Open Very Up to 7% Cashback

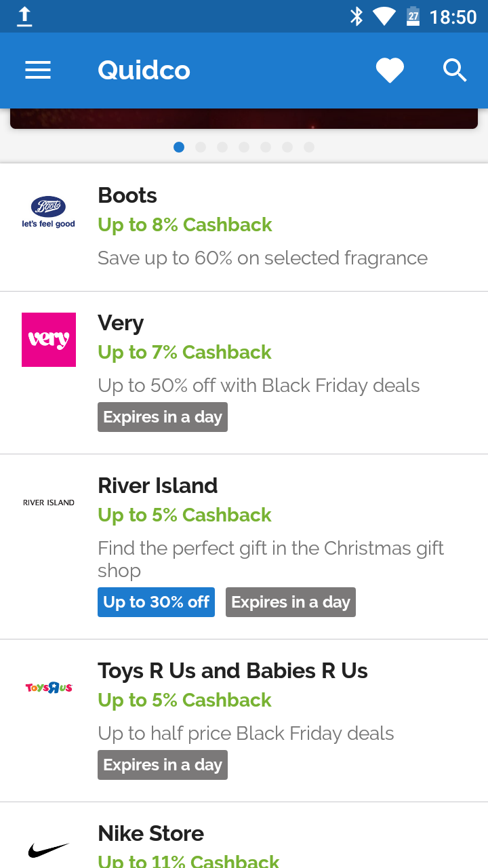[184, 353]
